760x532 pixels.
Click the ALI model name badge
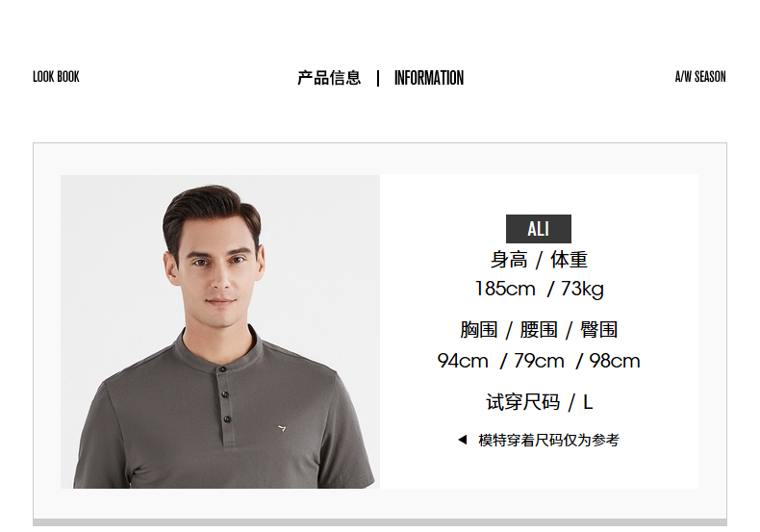click(539, 229)
